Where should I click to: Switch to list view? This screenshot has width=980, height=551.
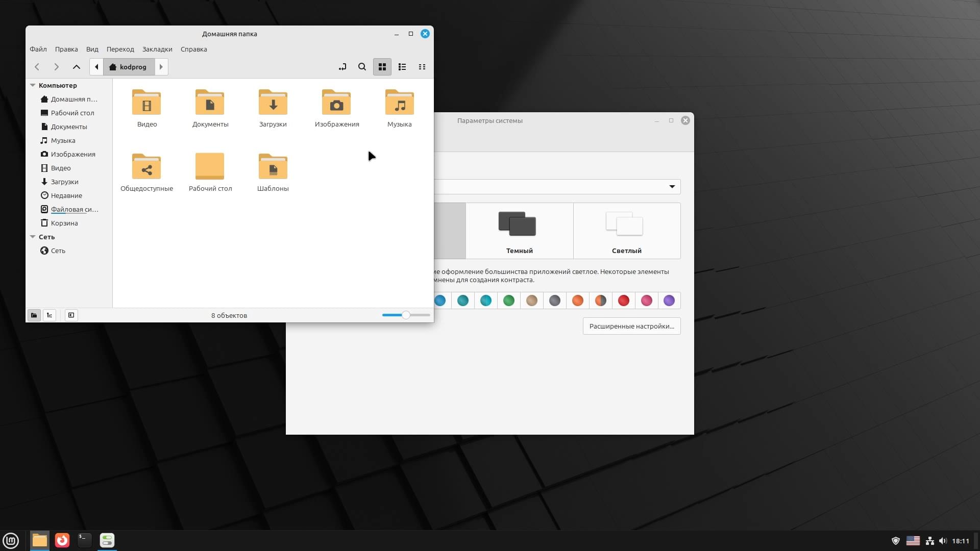(402, 67)
